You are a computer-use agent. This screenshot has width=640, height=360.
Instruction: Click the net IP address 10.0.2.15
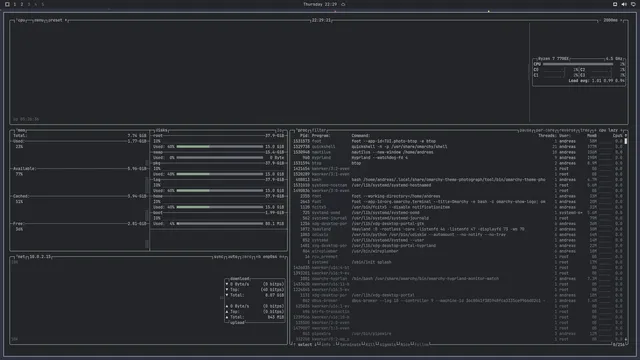(40, 257)
